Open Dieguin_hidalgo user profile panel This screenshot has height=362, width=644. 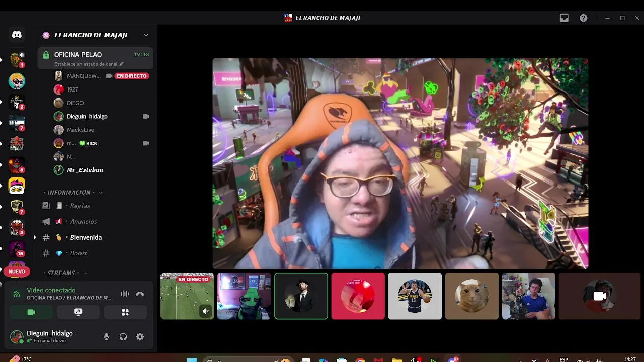pos(42,336)
